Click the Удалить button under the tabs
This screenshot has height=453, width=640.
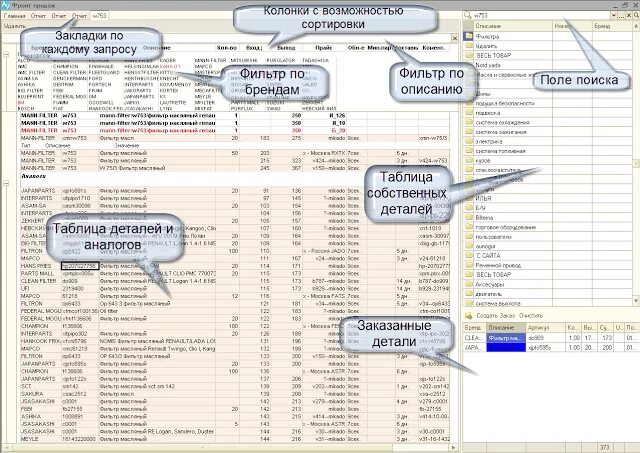coord(14,26)
